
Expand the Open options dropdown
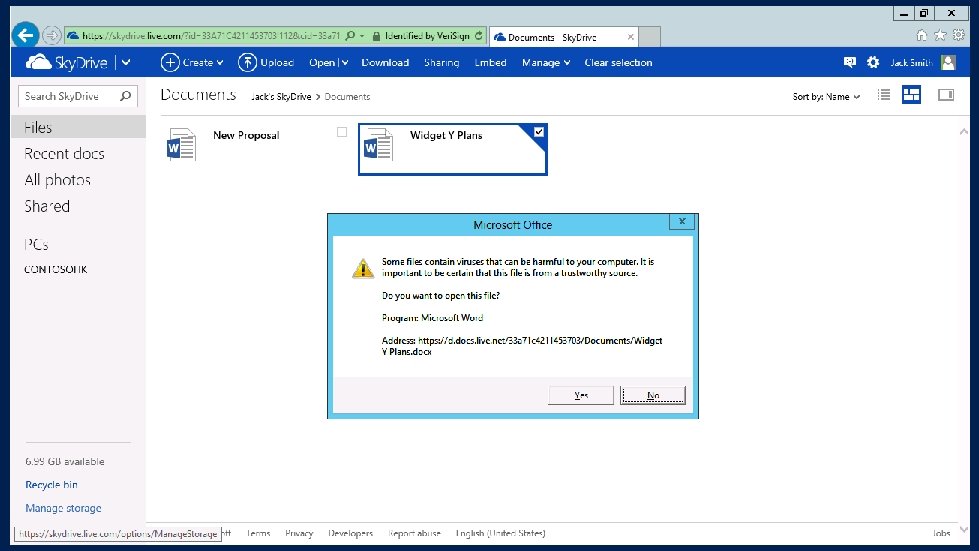tap(345, 63)
